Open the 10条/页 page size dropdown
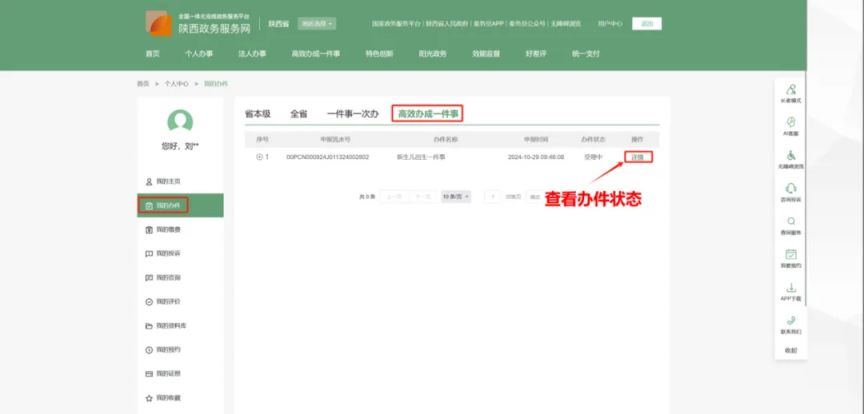864x414 pixels. tap(456, 197)
